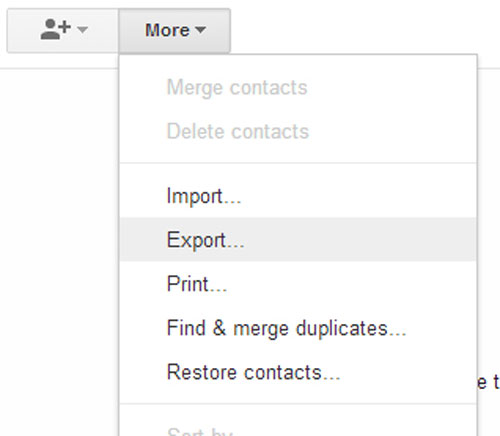This screenshot has height=436, width=500.
Task: Click the add contact person-plus icon
Action: click(56, 30)
